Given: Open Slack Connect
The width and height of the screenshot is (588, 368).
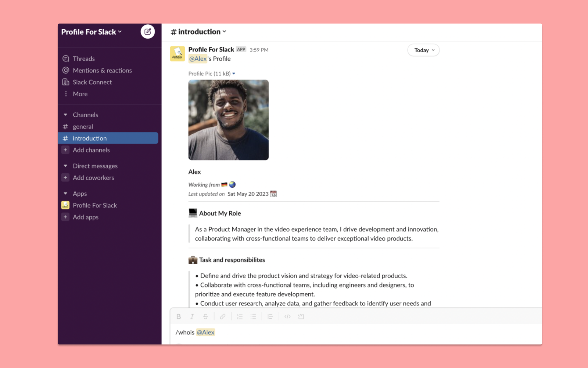Looking at the screenshot, I should tap(92, 82).
